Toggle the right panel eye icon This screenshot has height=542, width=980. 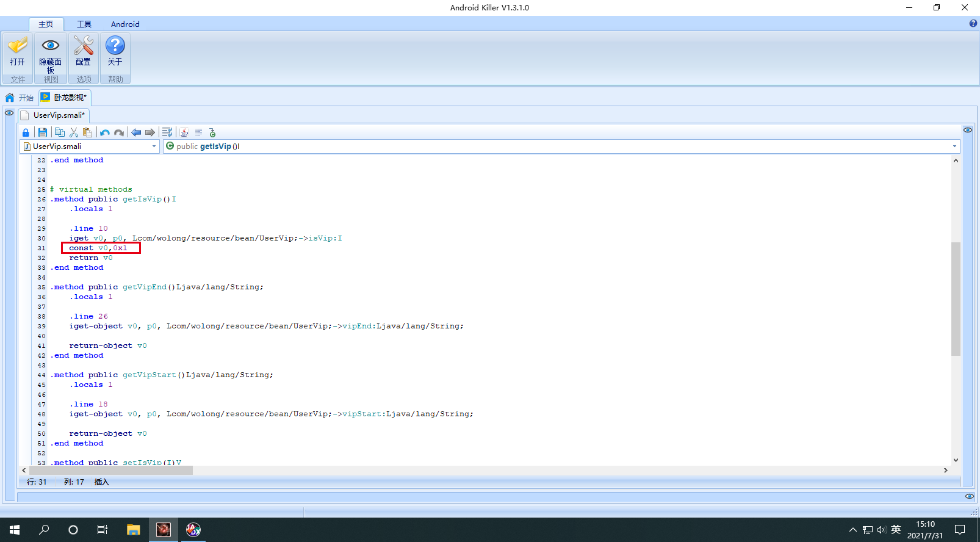click(968, 130)
